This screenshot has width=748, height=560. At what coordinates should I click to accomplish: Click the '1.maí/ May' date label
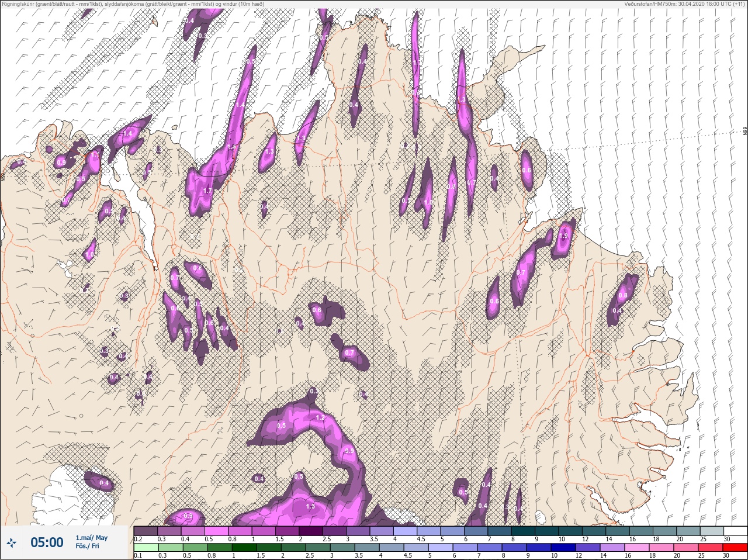click(91, 538)
